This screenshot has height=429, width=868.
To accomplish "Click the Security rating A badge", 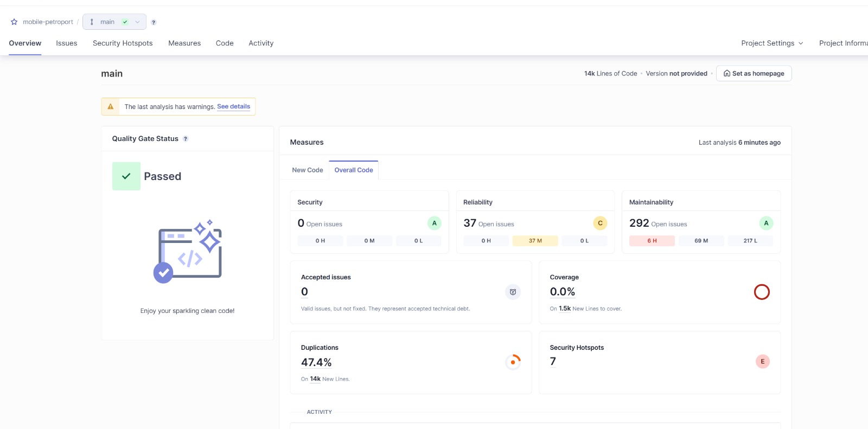I will point(434,223).
